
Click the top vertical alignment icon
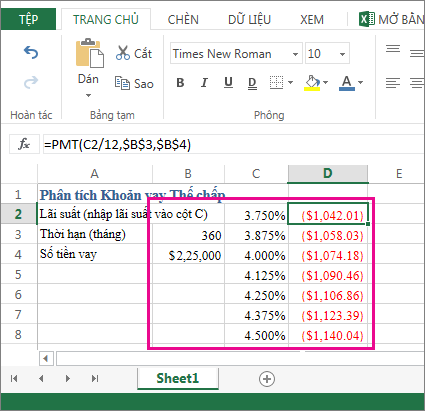point(393,49)
